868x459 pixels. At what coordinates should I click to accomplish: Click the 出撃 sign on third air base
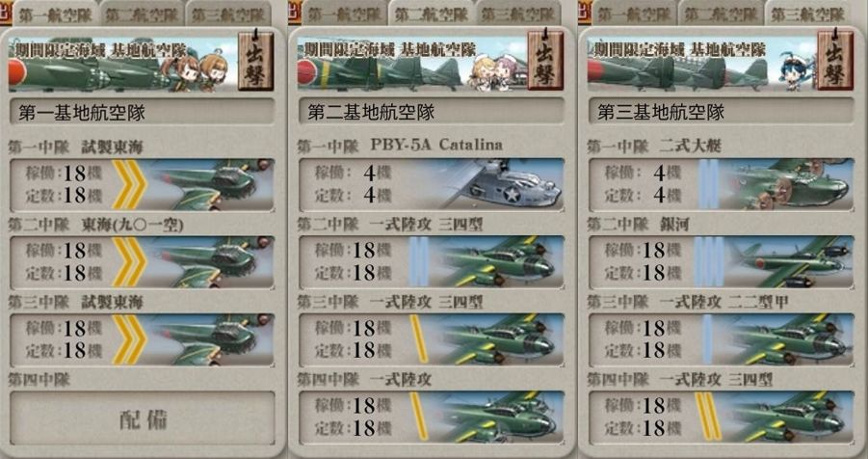coord(835,61)
